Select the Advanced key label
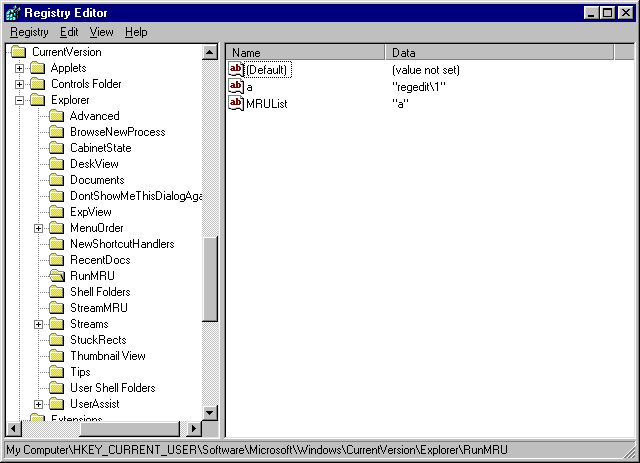 coord(94,116)
